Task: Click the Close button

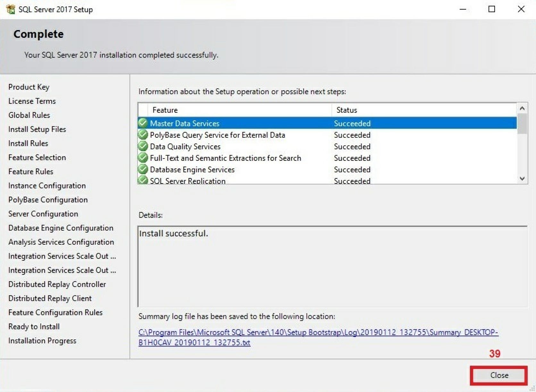Action: coord(499,375)
